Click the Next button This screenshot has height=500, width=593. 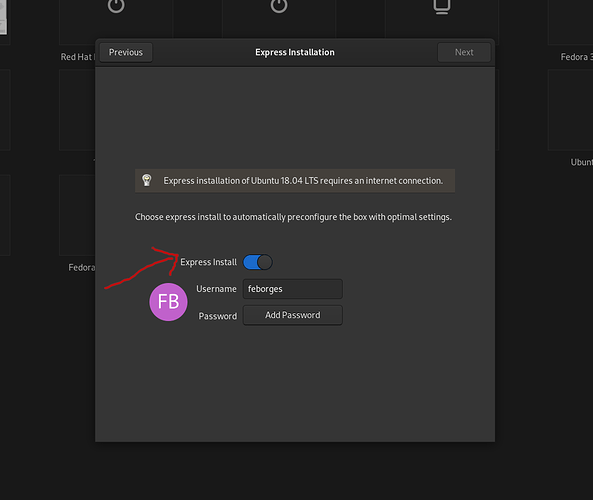464,52
